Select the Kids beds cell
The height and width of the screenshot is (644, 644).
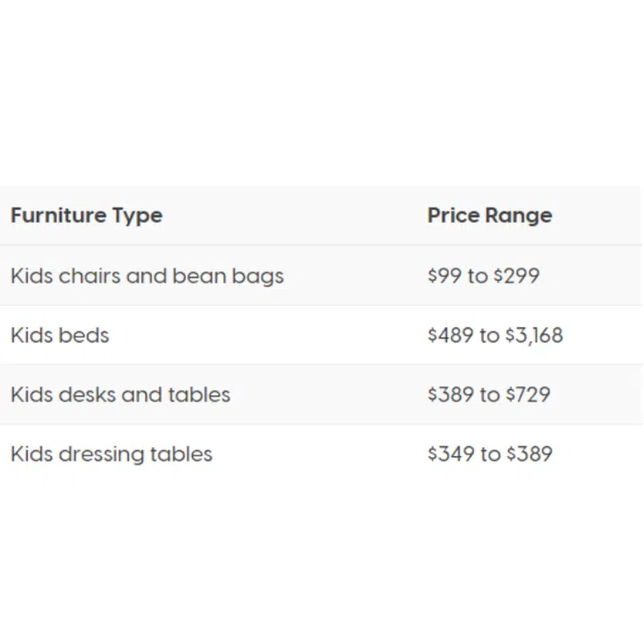point(60,335)
